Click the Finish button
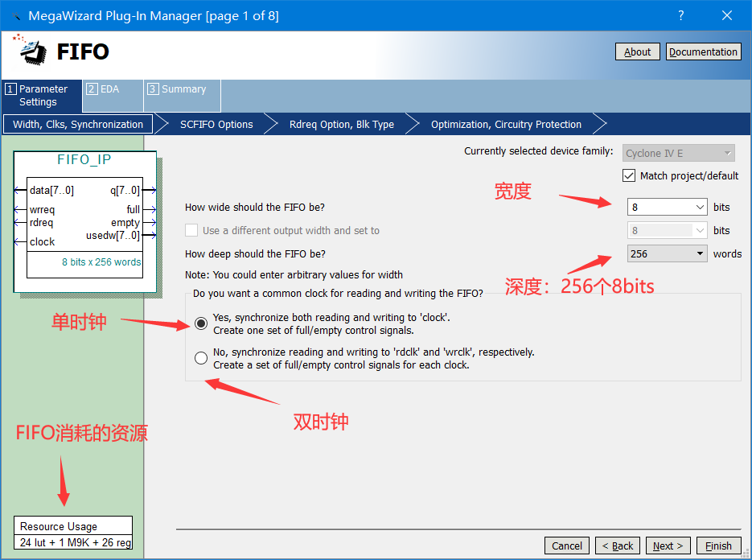This screenshot has height=560, width=752. tap(718, 546)
